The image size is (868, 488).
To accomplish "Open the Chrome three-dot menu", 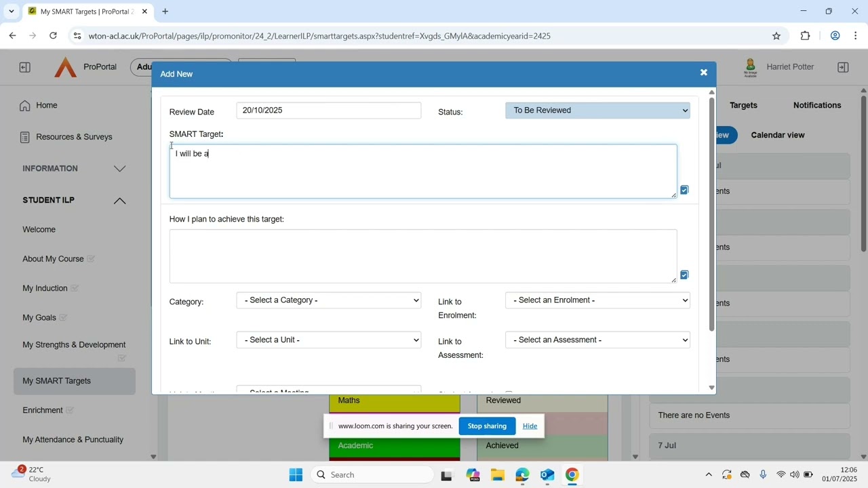I will click(x=856, y=36).
